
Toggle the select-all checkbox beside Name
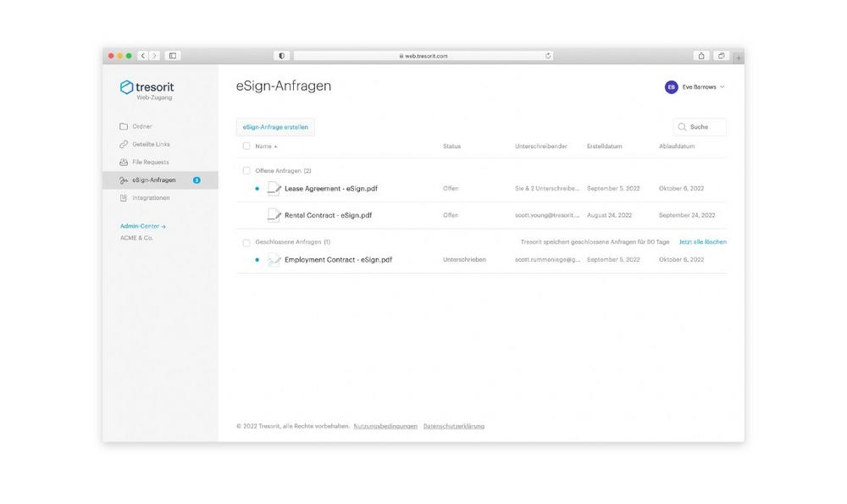(246, 146)
